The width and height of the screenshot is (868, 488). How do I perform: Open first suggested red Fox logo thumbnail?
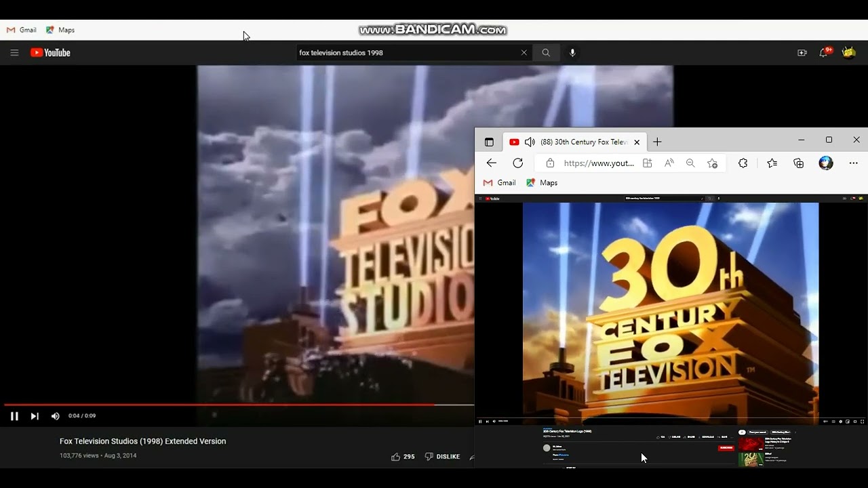tap(751, 444)
